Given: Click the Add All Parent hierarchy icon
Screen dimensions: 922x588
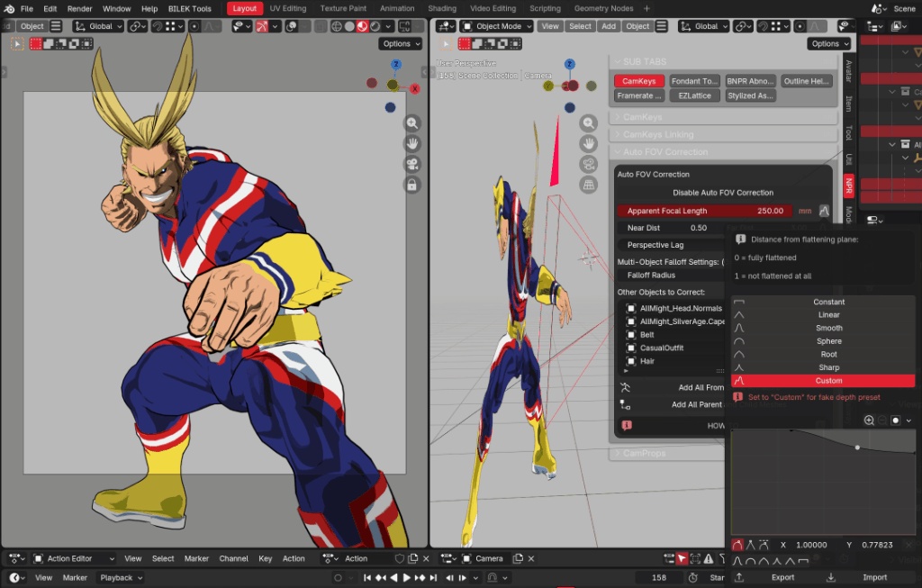Looking at the screenshot, I should (x=625, y=404).
